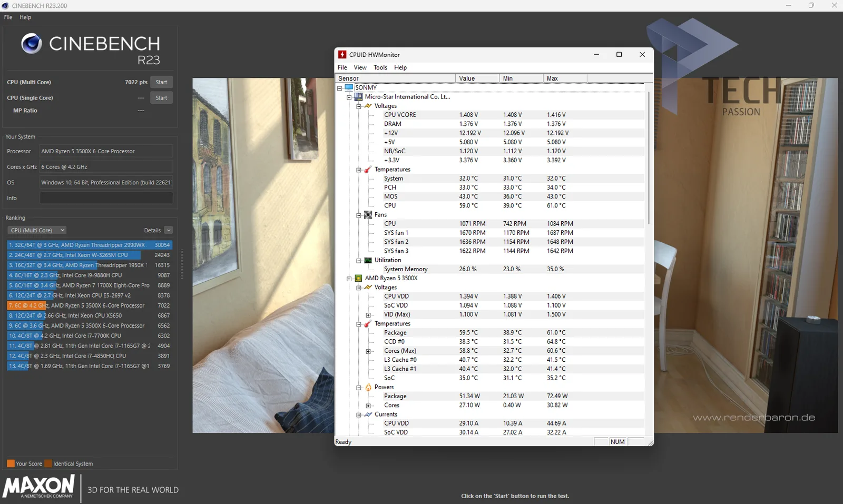Collapse the Micro-Star International node
The image size is (843, 504).
coord(349,97)
